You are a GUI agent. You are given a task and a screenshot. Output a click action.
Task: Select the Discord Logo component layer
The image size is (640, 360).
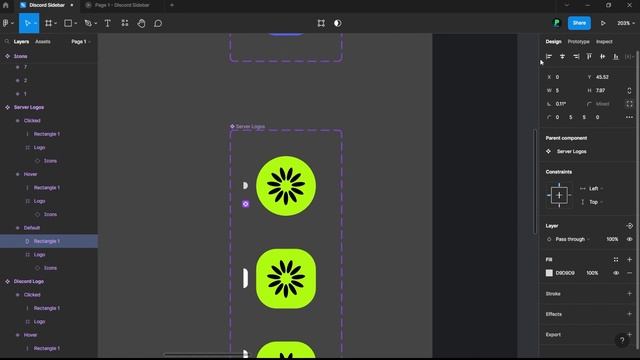(x=29, y=282)
